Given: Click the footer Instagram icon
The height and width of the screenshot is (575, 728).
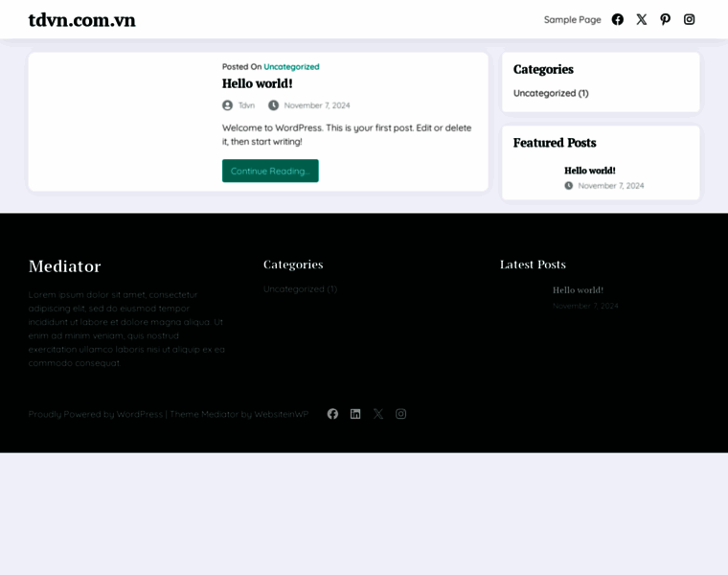Looking at the screenshot, I should click(x=401, y=414).
